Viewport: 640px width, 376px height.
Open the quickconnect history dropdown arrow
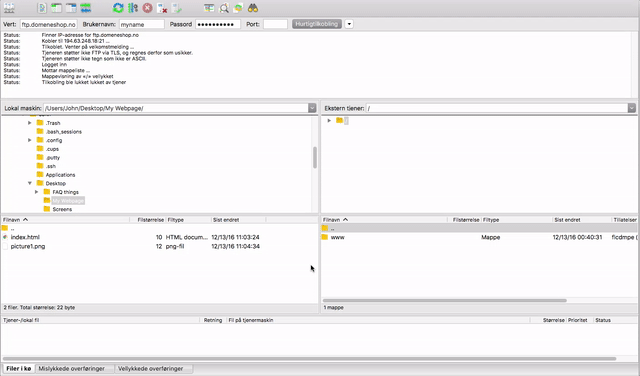click(349, 24)
